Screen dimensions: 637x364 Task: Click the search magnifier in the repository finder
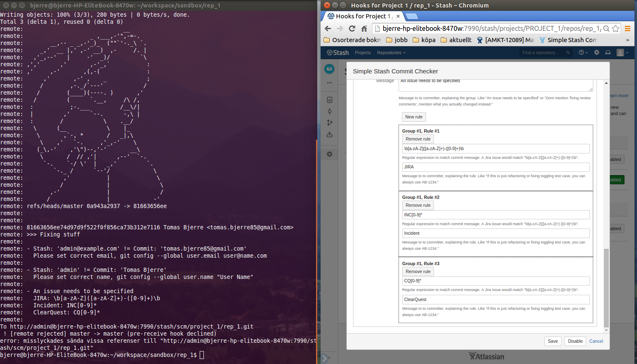coord(568,53)
